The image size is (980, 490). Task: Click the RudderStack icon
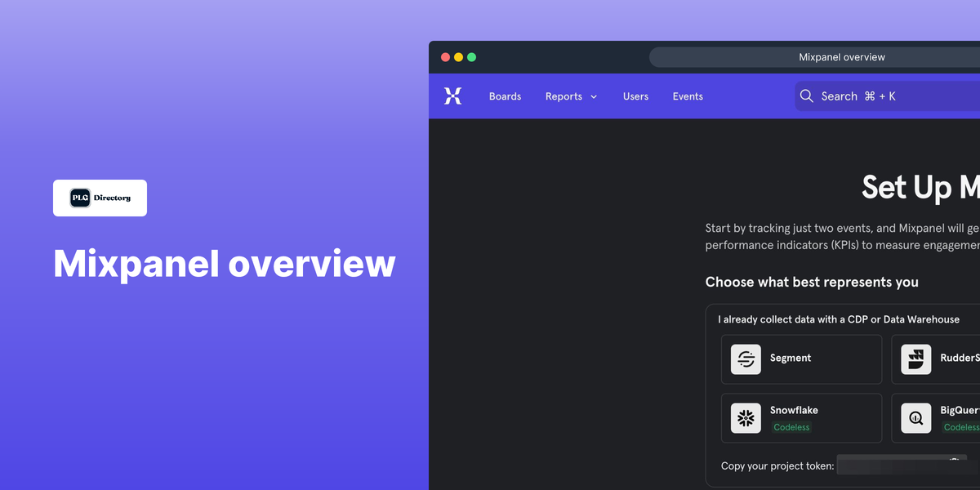coord(915,359)
